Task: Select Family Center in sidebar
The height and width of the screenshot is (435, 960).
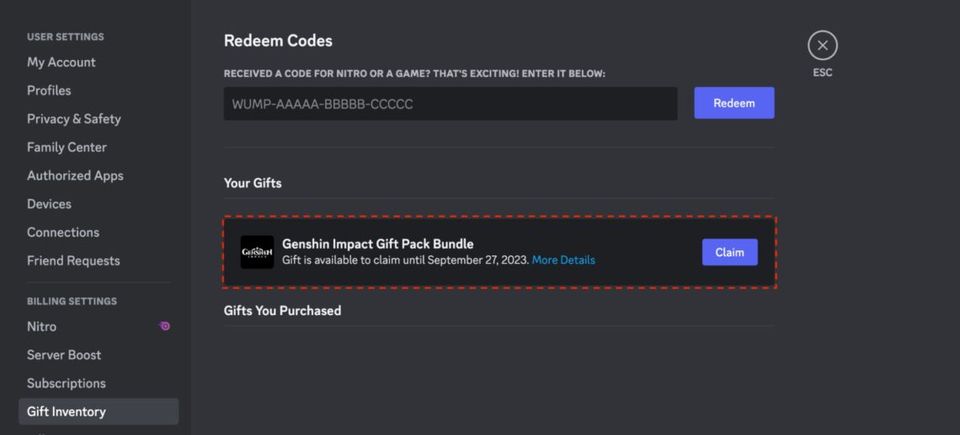Action: (x=66, y=147)
